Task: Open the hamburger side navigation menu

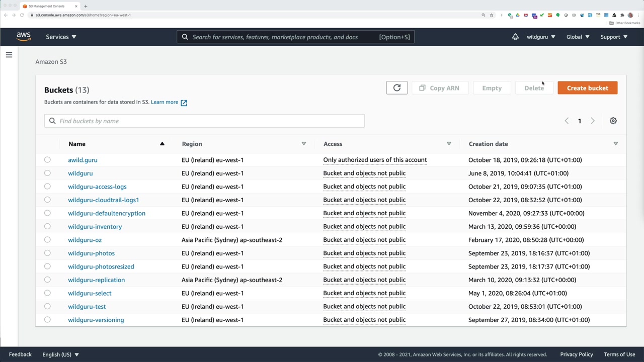Action: point(9,55)
